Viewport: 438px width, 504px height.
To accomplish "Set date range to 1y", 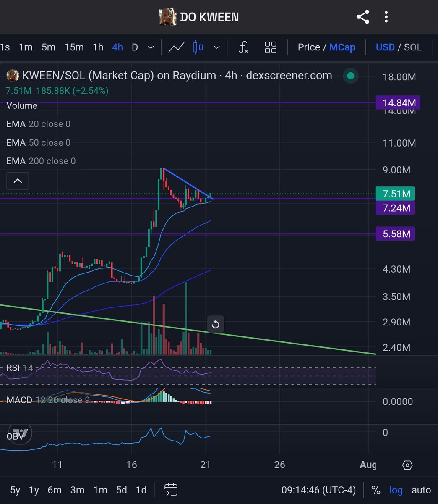I will [x=34, y=490].
